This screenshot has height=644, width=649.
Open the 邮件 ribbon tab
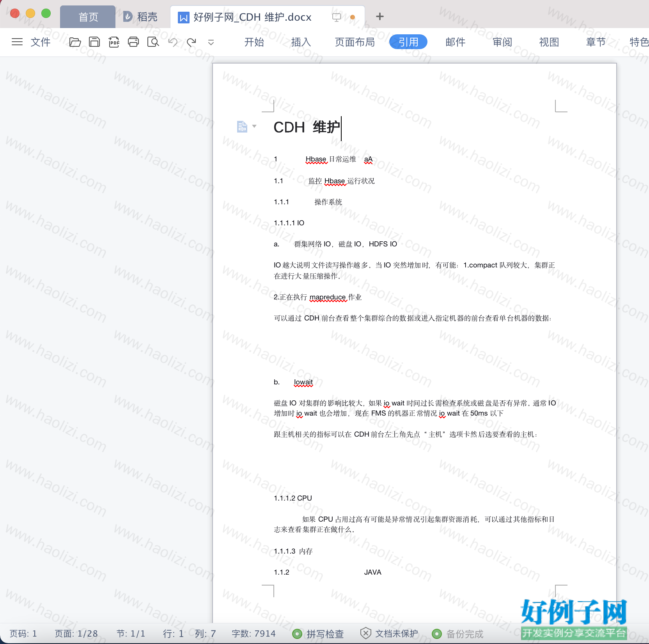tap(456, 42)
